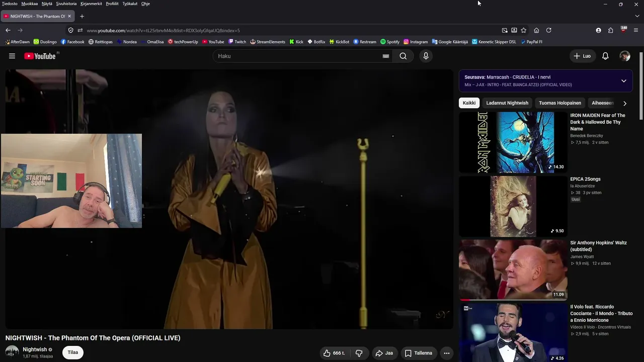Open the Google Kääntäjä bookmark
644x362 pixels.
(450, 42)
